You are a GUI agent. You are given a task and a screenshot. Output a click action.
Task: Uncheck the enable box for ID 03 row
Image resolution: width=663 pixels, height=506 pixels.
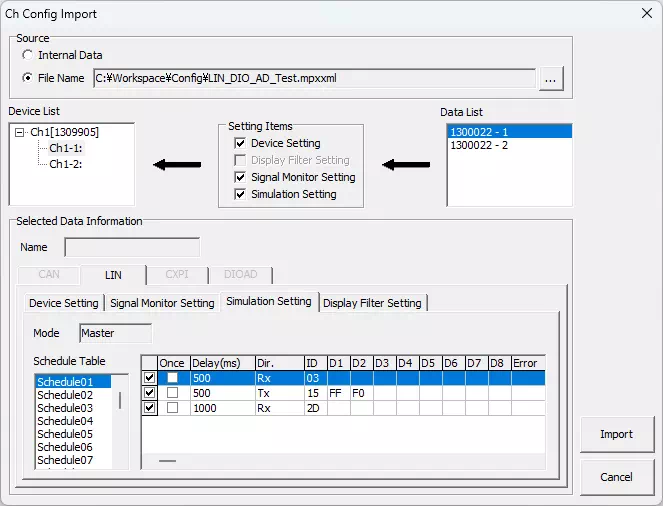[149, 377]
